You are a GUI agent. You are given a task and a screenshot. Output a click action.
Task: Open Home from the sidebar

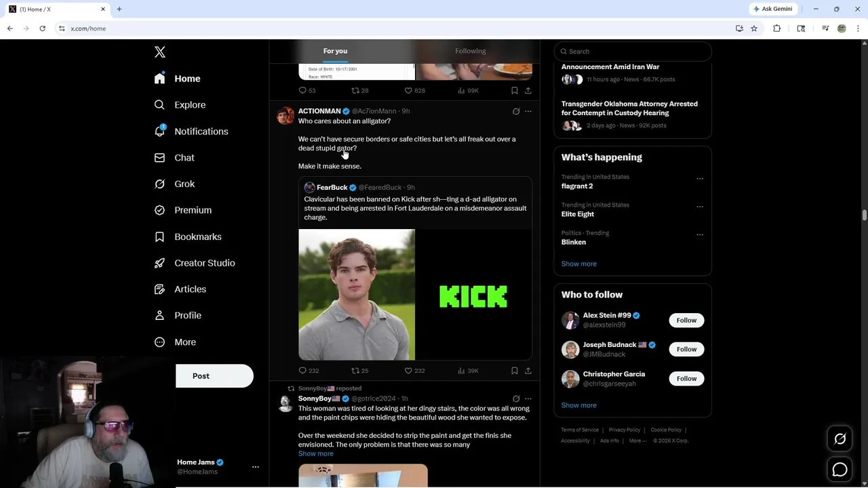(x=177, y=79)
